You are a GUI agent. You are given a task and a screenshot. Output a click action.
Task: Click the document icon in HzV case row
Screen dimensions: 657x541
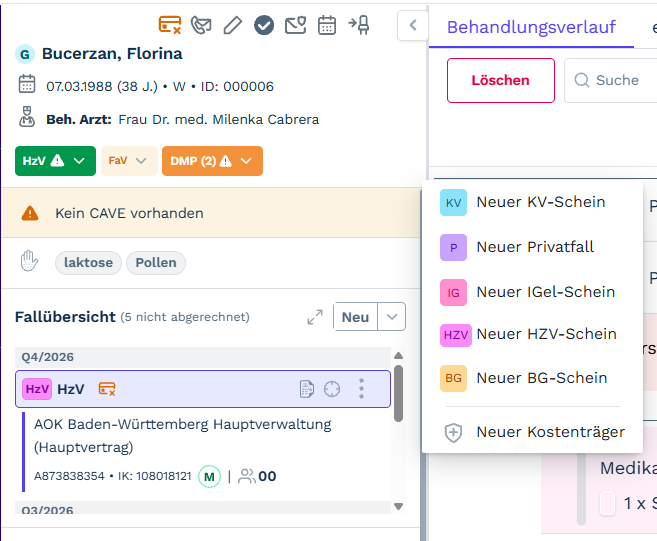pyautogui.click(x=307, y=389)
